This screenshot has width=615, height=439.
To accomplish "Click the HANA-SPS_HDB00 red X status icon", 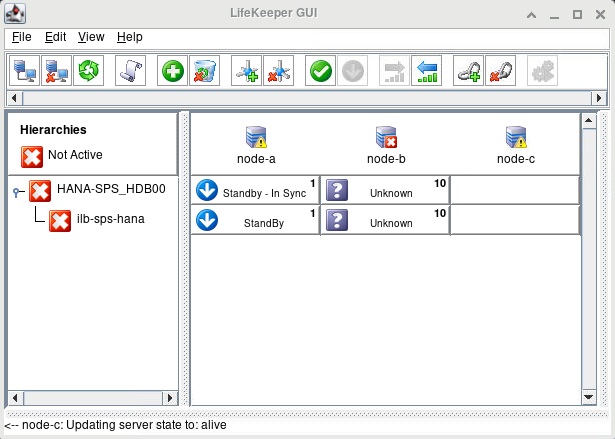I will [x=40, y=191].
